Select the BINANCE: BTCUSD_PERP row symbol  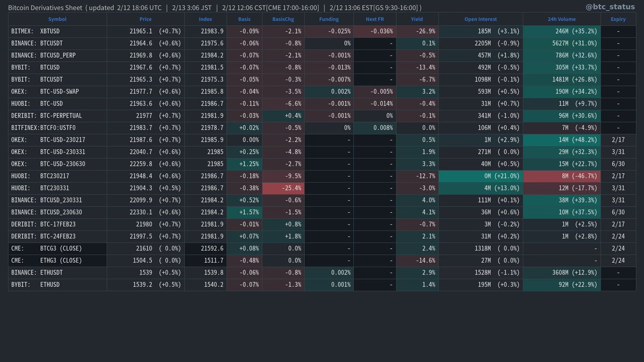[57, 55]
